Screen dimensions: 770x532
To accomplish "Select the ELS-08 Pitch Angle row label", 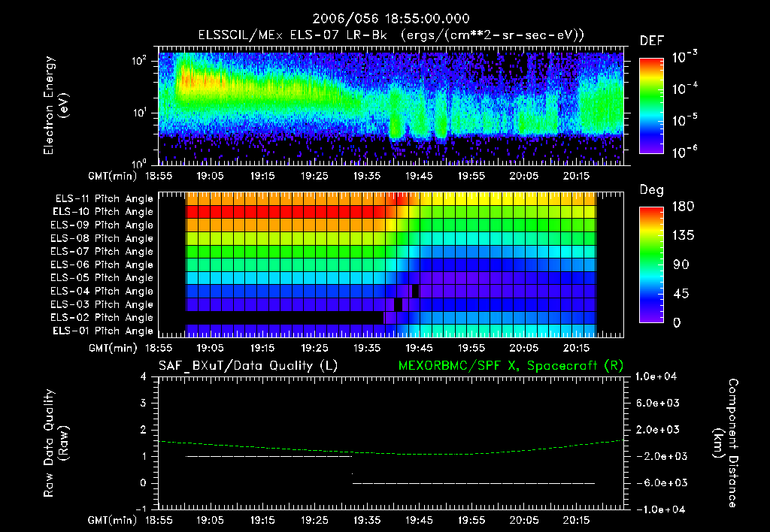I will (102, 238).
